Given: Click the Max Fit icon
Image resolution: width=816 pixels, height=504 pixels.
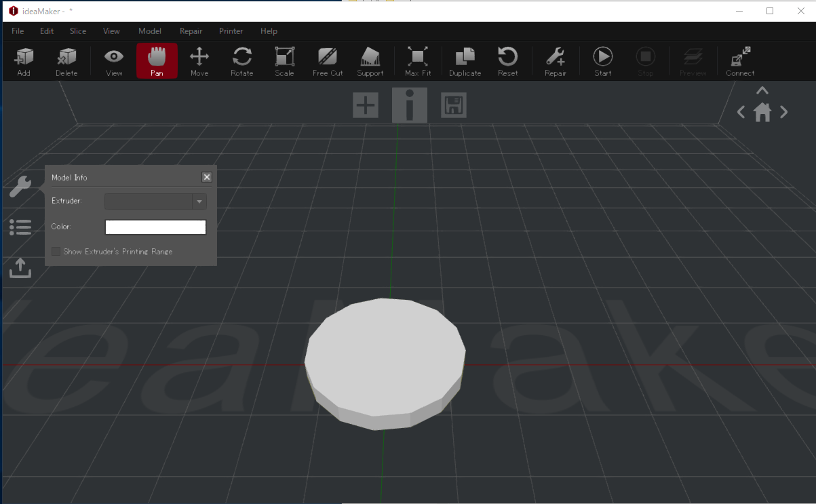Looking at the screenshot, I should (417, 61).
